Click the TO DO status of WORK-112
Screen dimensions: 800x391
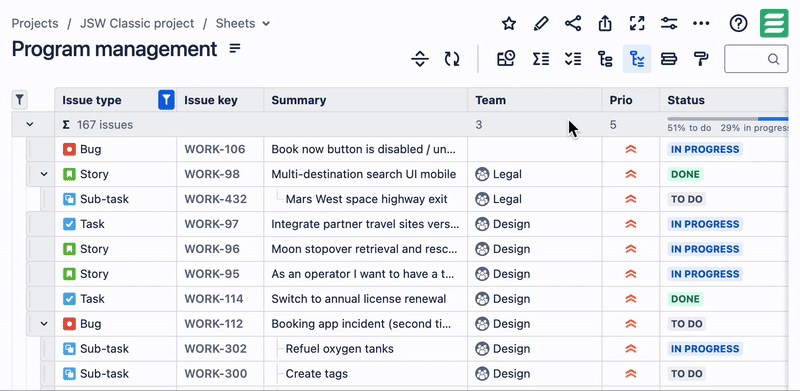[x=686, y=324]
